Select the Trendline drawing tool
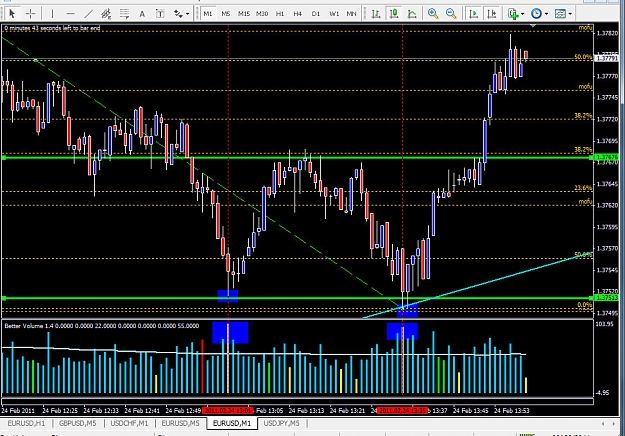 click(88, 14)
